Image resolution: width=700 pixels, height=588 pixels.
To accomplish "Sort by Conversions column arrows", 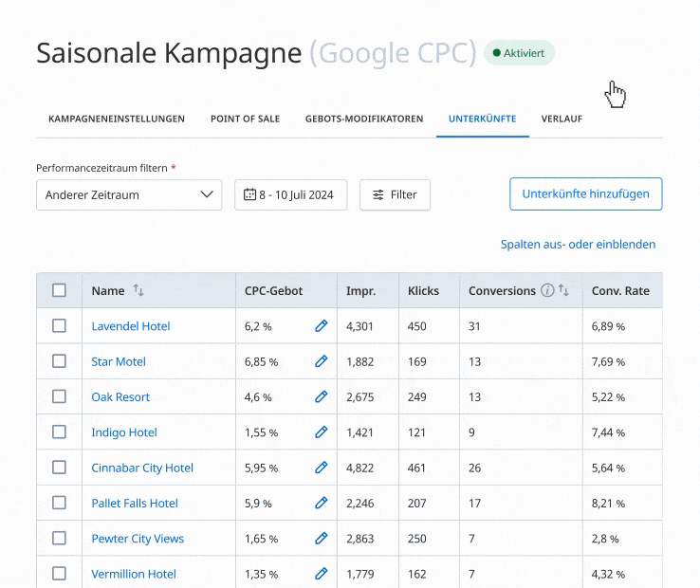I will click(564, 291).
